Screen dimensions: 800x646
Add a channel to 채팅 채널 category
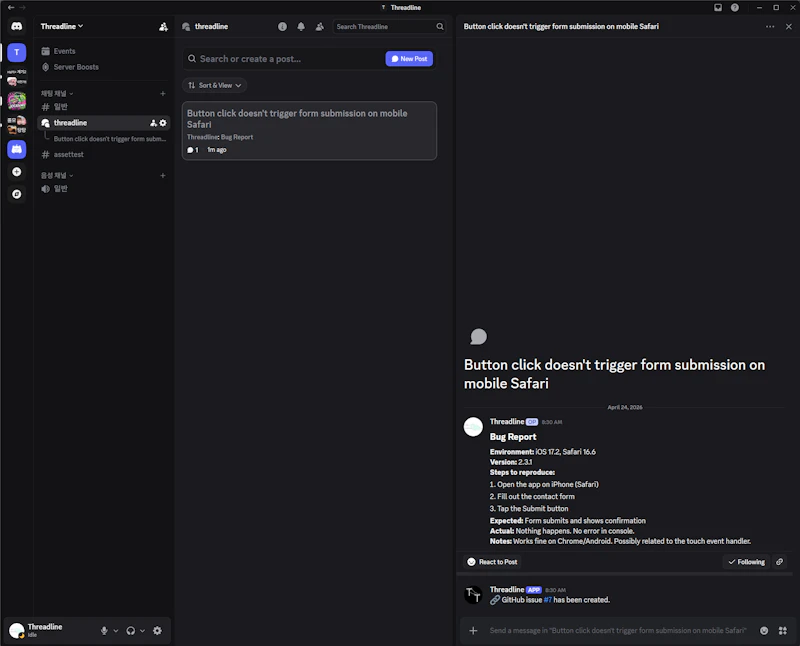(x=163, y=93)
